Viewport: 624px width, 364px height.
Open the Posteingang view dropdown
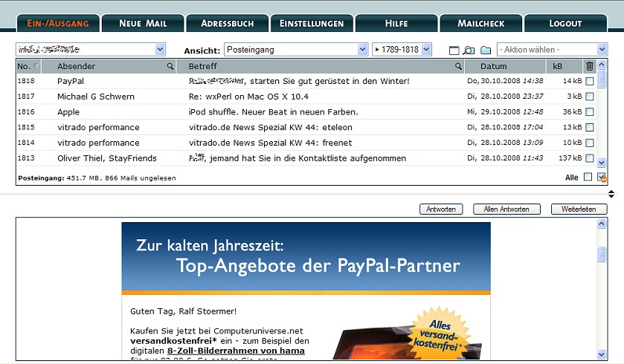[296, 50]
